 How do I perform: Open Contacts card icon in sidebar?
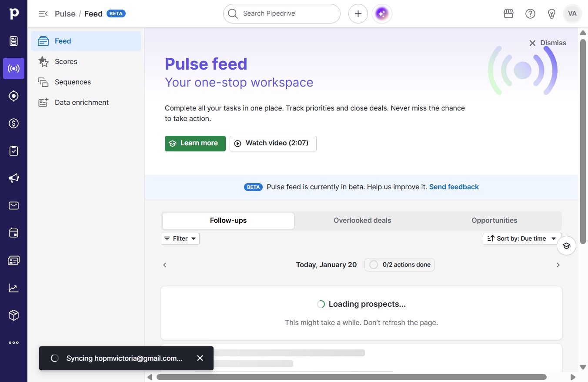(x=14, y=260)
